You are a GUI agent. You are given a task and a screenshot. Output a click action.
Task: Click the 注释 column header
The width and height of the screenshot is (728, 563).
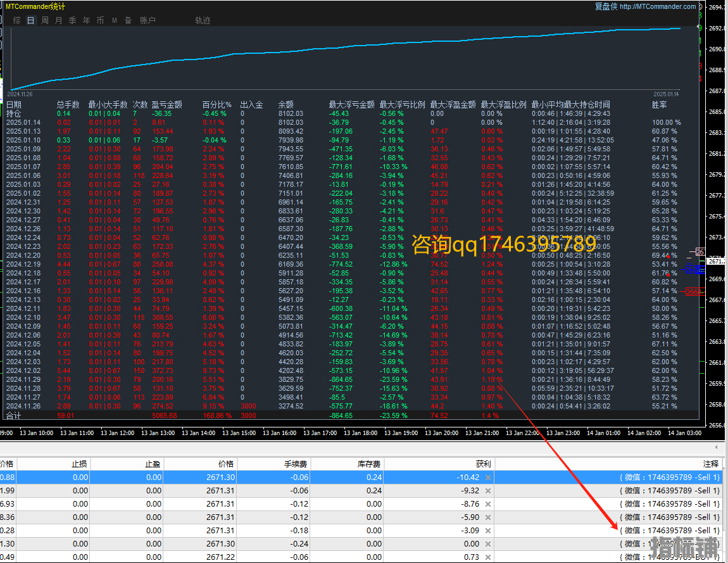[710, 464]
